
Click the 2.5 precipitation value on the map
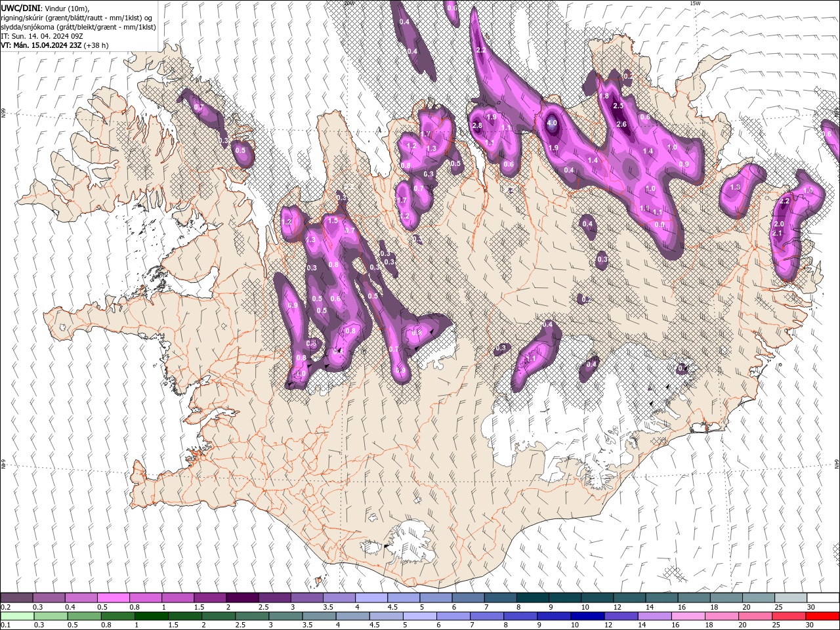(x=618, y=106)
